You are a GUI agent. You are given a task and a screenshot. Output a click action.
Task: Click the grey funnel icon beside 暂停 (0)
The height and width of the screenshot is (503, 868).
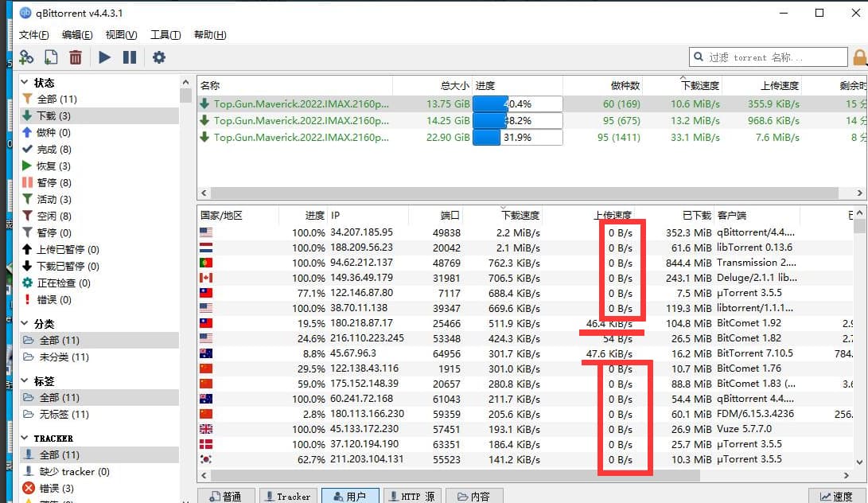(27, 232)
